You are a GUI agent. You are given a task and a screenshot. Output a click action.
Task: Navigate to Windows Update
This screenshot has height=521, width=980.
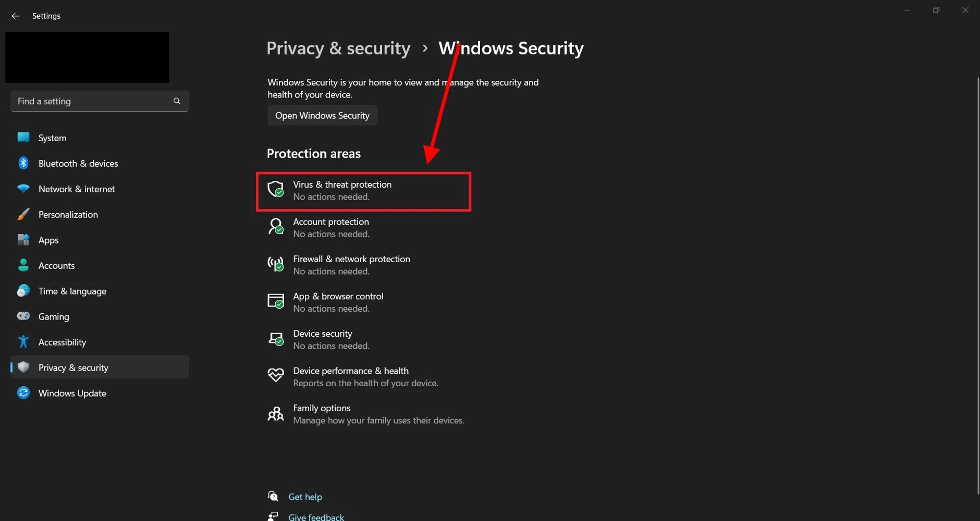[x=72, y=393]
